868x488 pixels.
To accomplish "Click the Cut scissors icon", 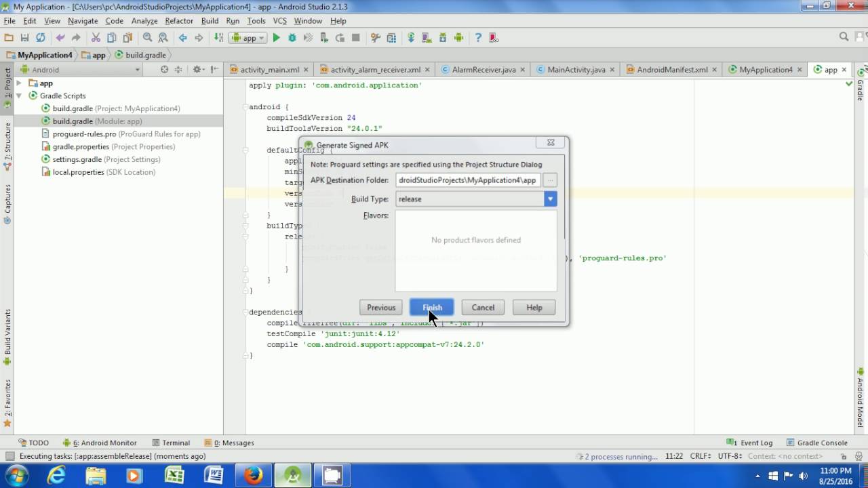I will pyautogui.click(x=96, y=38).
